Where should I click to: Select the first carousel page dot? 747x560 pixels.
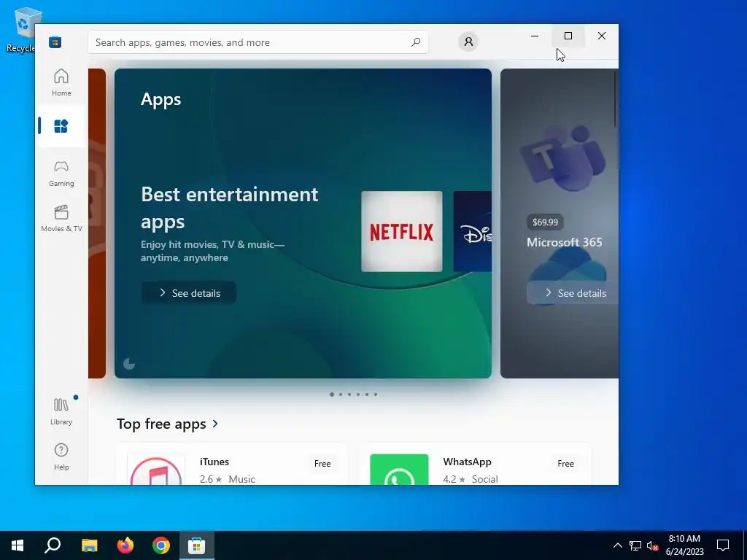pos(332,394)
